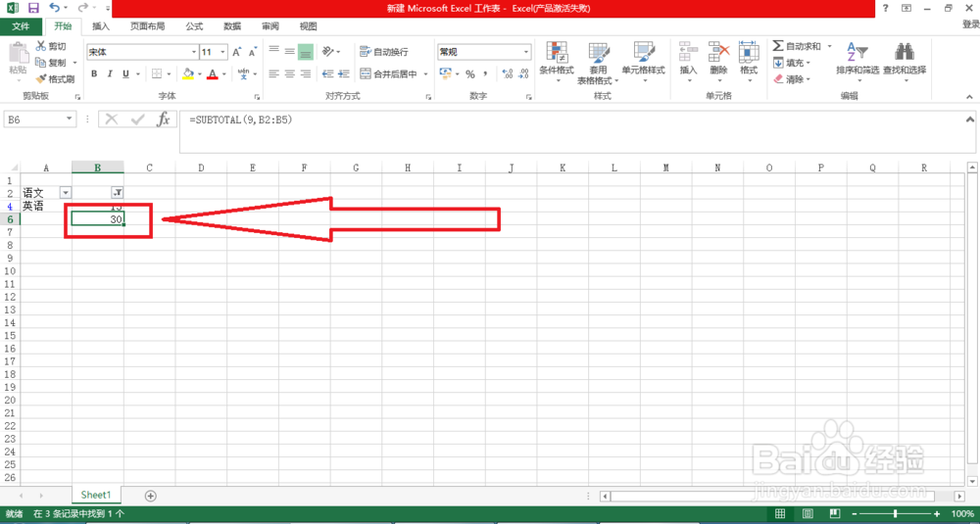Click in the formula bar
This screenshot has width=980, height=524.
(x=571, y=132)
